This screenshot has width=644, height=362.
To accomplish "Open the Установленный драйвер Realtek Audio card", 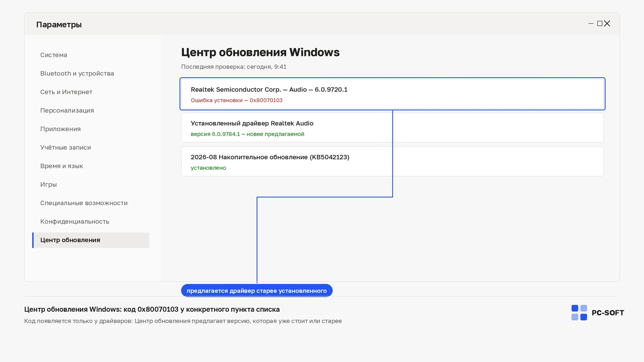I will [392, 128].
